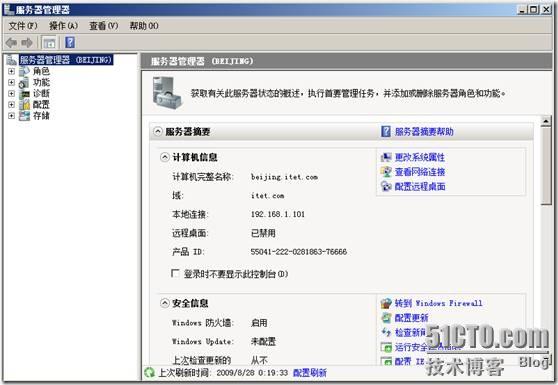Click the 检查新角色 icon
558x385 pixels.
coord(386,332)
